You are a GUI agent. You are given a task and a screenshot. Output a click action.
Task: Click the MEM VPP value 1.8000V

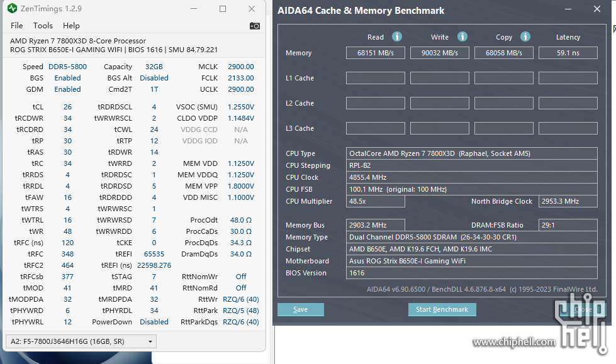[241, 186]
